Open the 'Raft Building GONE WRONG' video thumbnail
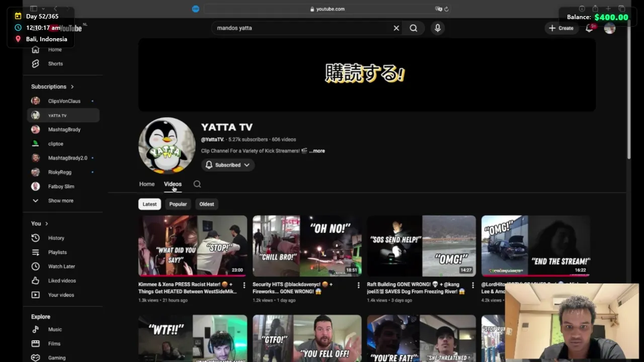Image resolution: width=644 pixels, height=362 pixels. click(421, 246)
